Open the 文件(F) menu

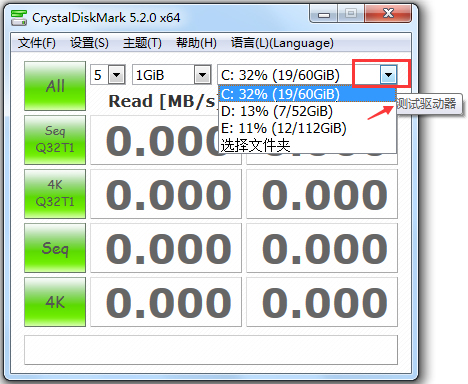[x=37, y=43]
